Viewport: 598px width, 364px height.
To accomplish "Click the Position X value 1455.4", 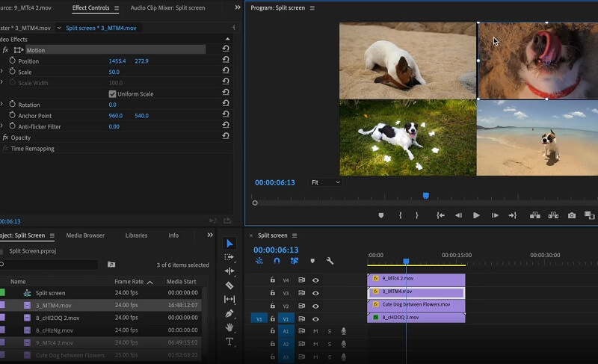I will (117, 61).
